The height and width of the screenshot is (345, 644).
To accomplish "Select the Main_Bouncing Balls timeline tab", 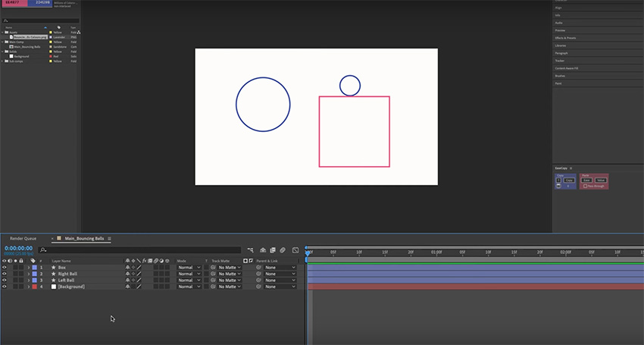I will coord(84,239).
